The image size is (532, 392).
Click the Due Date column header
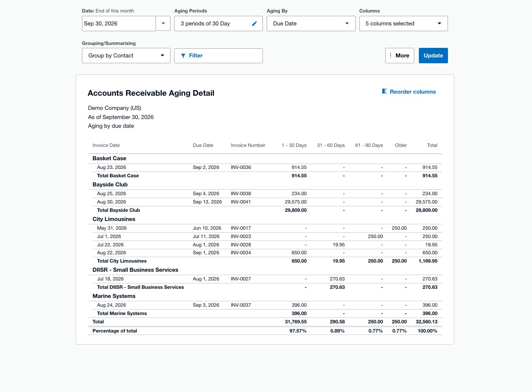[x=203, y=145]
